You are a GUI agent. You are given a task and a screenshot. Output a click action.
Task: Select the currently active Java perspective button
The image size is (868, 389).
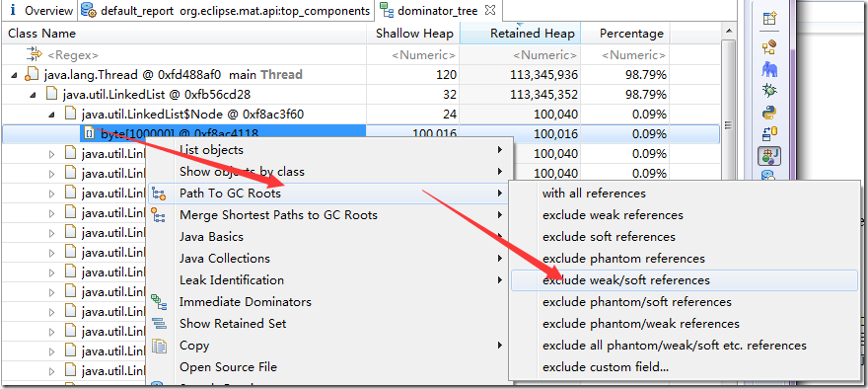tap(769, 156)
